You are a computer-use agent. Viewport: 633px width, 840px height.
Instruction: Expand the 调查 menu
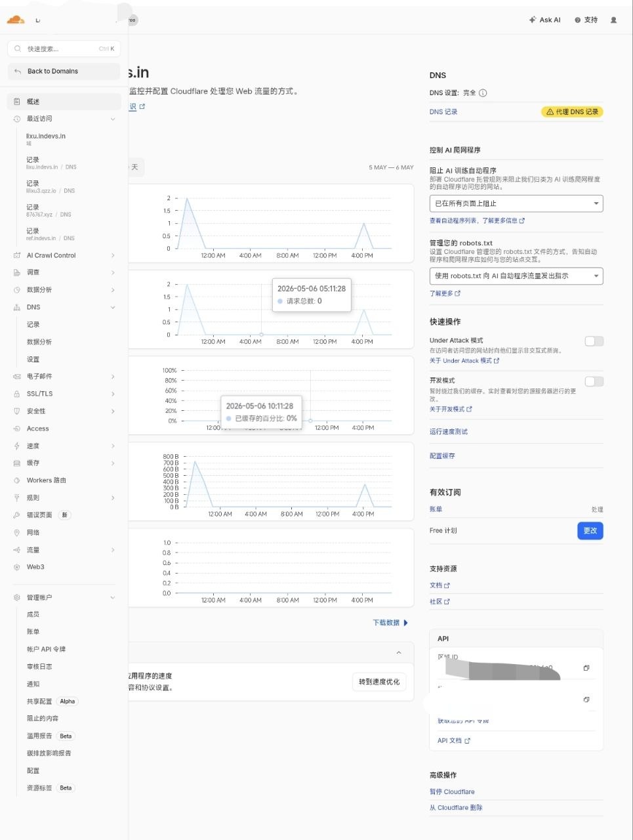click(x=113, y=272)
